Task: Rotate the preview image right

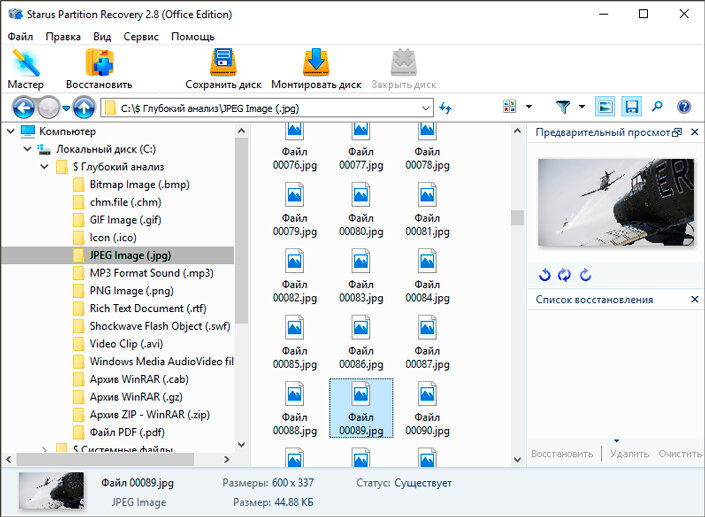Action: click(585, 274)
